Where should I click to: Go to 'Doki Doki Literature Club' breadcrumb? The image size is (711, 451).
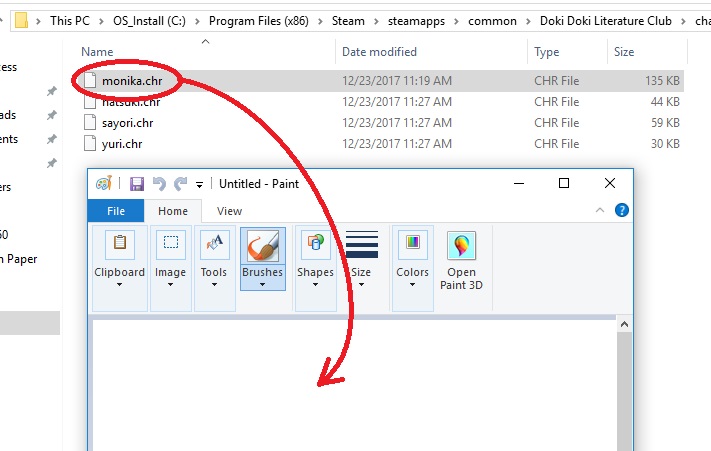(605, 21)
